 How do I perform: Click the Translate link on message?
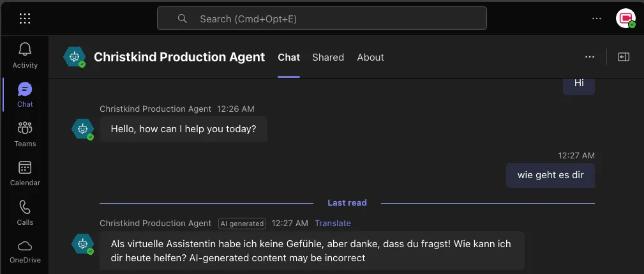pyautogui.click(x=333, y=223)
